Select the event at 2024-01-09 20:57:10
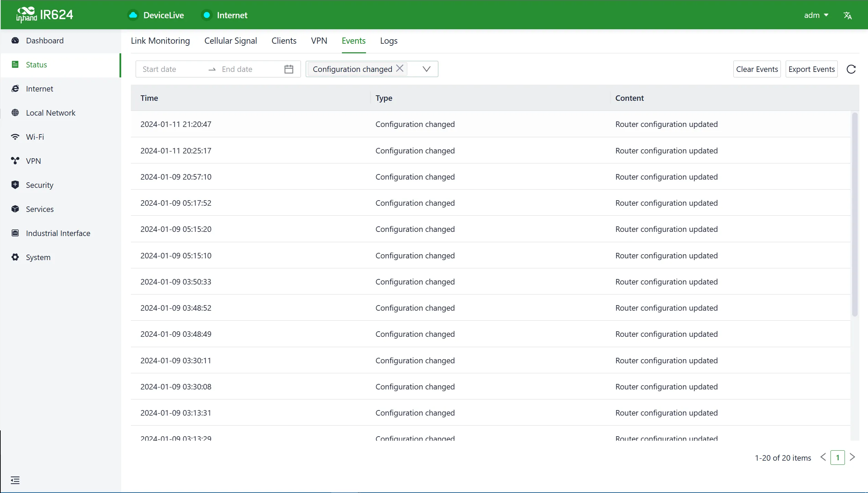The height and width of the screenshot is (493, 868). pos(491,177)
